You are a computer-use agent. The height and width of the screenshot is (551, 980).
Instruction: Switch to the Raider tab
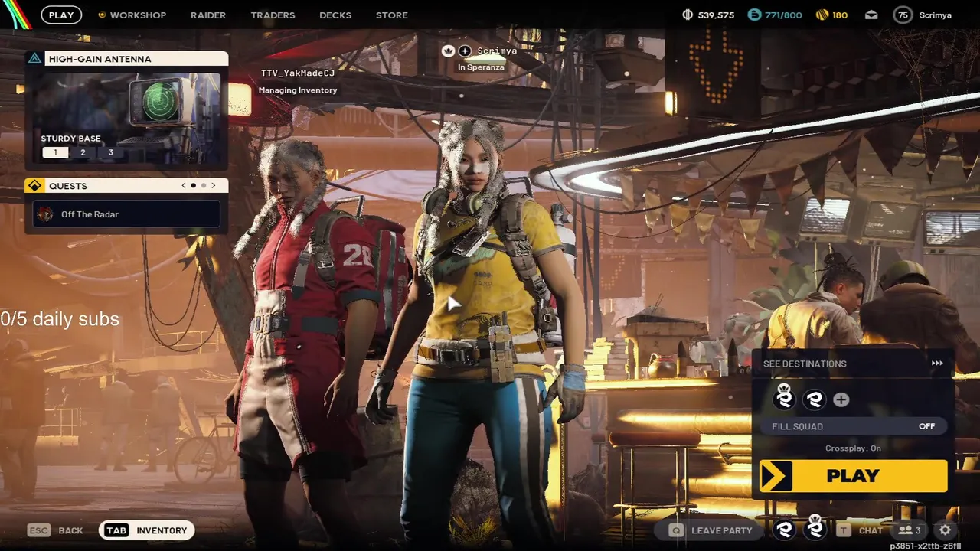(208, 15)
